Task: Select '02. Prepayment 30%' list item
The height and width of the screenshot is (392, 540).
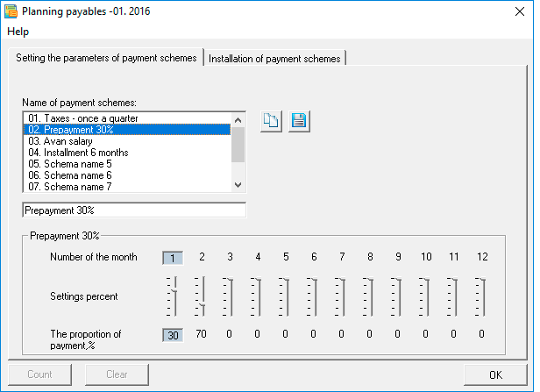Action: click(127, 130)
